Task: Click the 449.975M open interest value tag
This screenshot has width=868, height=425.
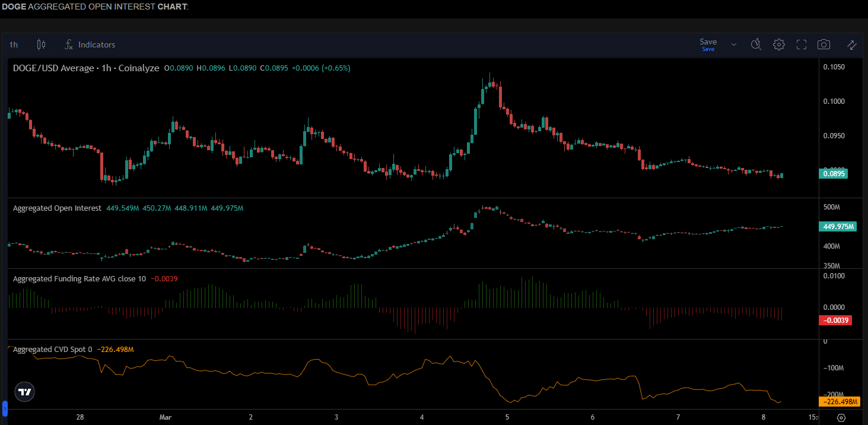Action: point(839,226)
